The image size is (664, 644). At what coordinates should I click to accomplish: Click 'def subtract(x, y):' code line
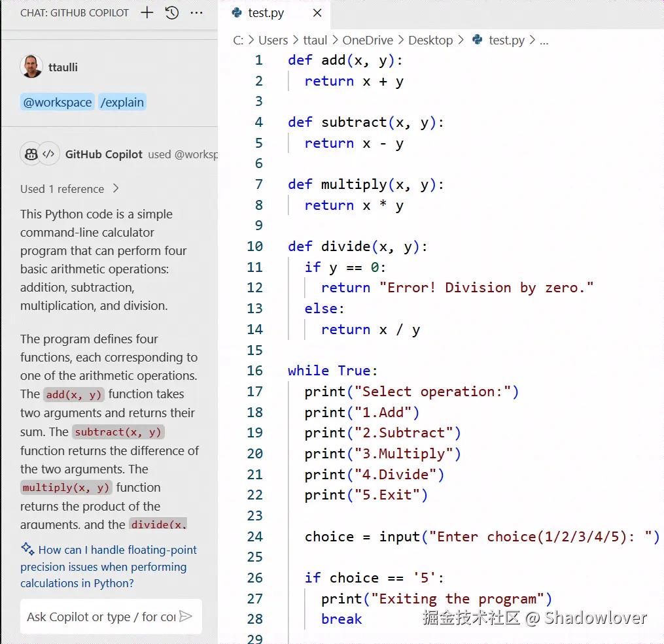click(366, 122)
